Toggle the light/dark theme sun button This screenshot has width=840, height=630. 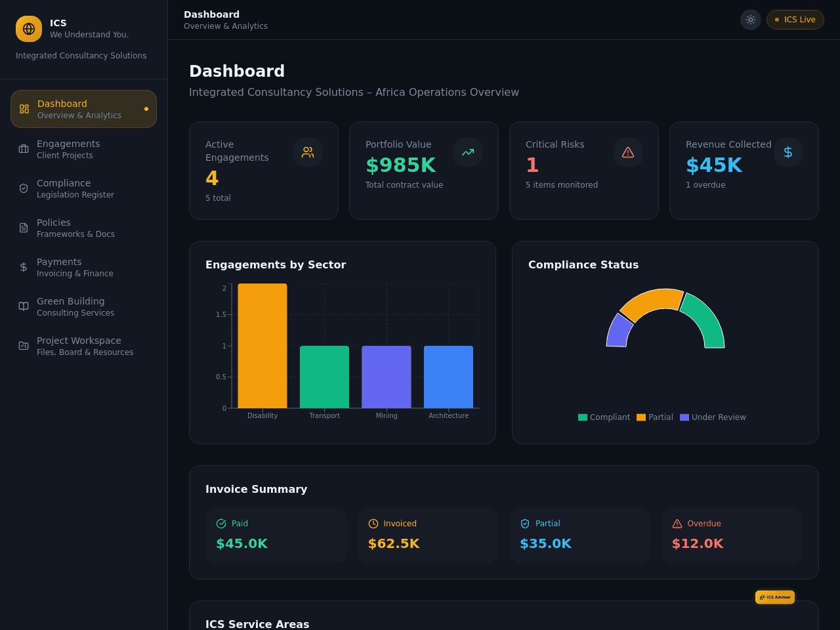pyautogui.click(x=751, y=20)
